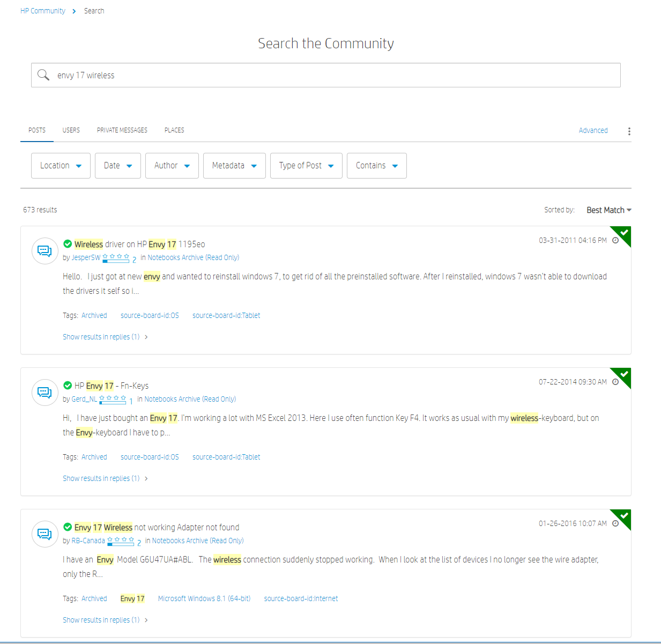Switch to the USERS tab

(71, 130)
